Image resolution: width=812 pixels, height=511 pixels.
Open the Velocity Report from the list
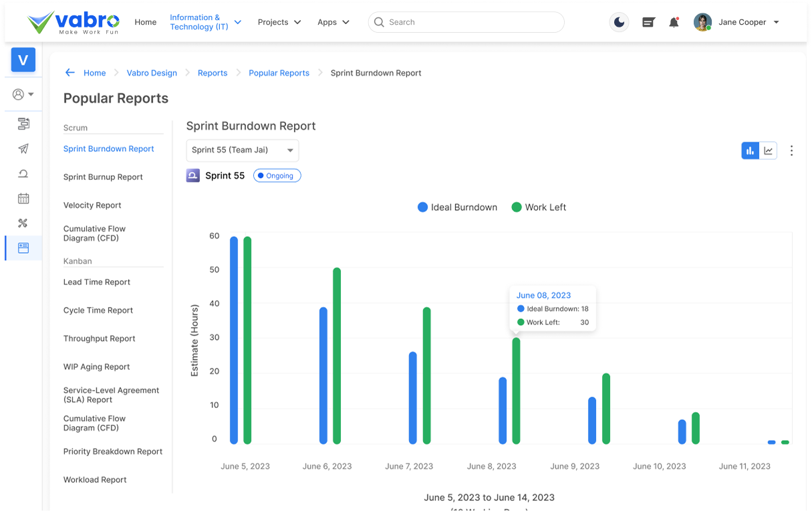click(x=92, y=205)
